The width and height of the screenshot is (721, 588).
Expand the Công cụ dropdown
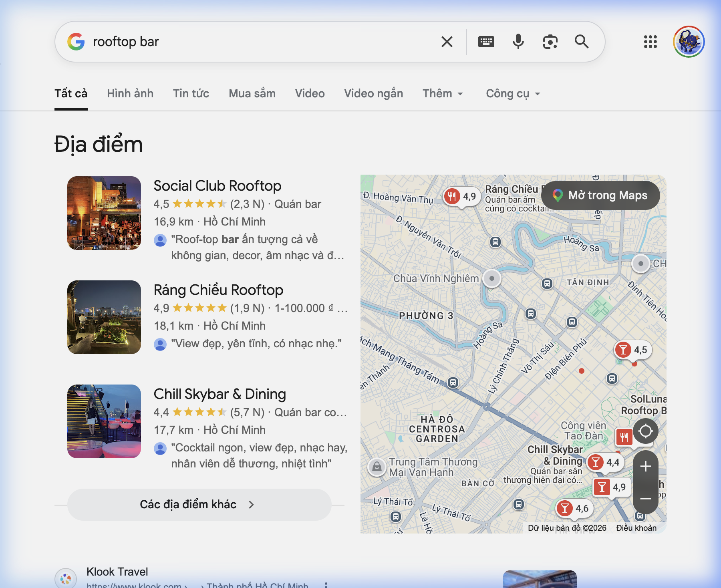click(513, 94)
